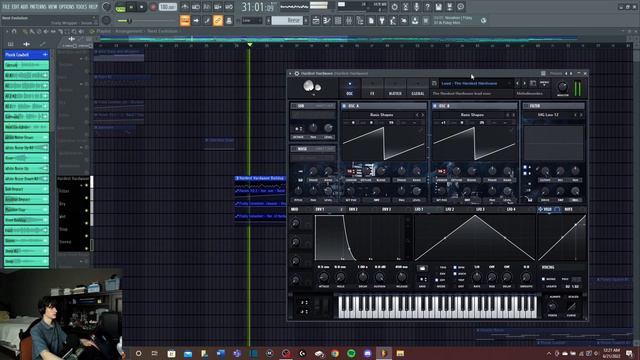Open the FILE menu in FL Studio
640x360 pixels.
[6, 7]
